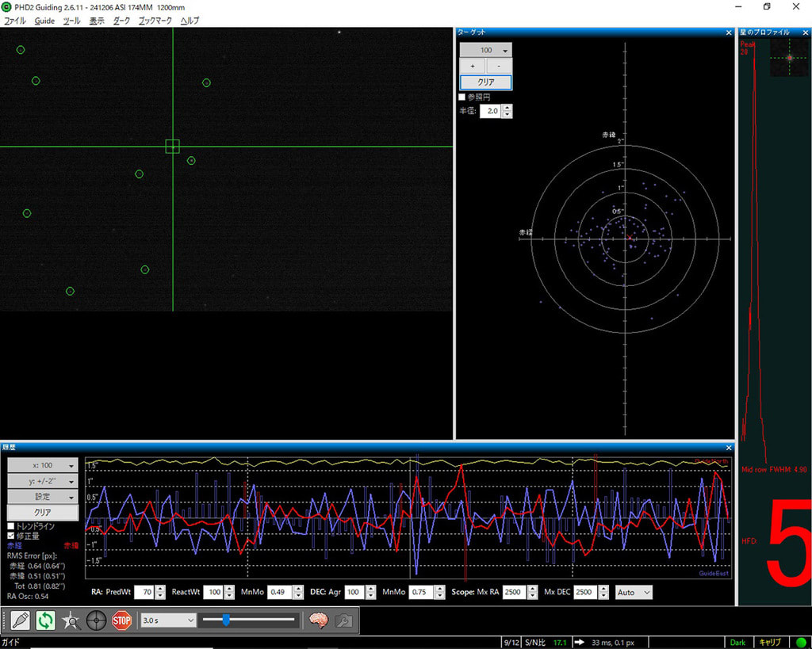This screenshot has width=812, height=649.
Task: Decrease DEC MnMo spinner value
Action: click(x=439, y=596)
